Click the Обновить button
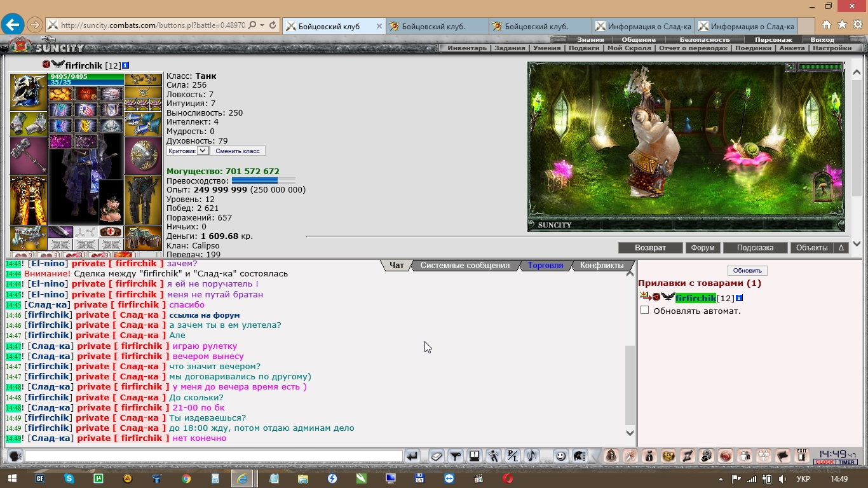The image size is (868, 488). (x=747, y=271)
